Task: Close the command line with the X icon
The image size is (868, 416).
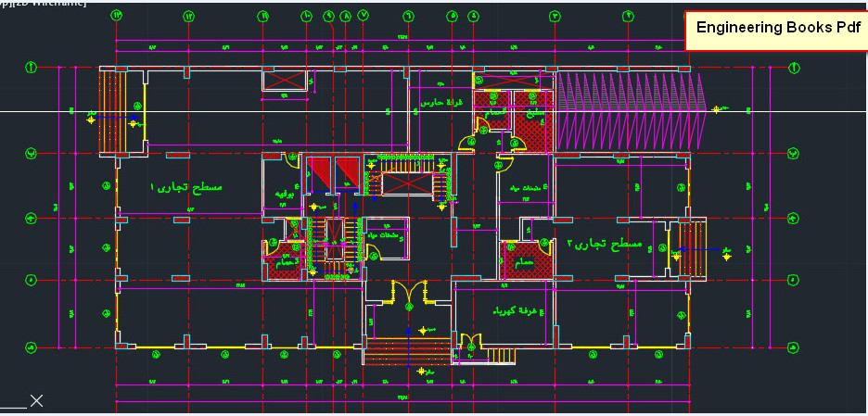Action: (x=36, y=400)
